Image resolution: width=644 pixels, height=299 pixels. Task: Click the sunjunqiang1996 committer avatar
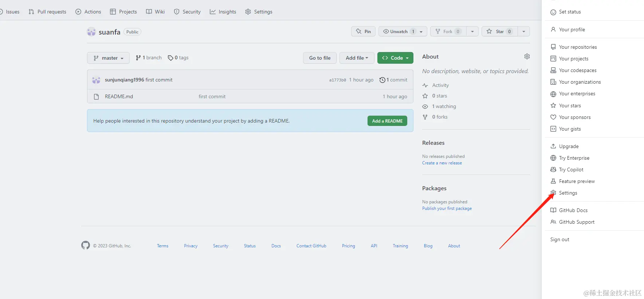tap(96, 80)
